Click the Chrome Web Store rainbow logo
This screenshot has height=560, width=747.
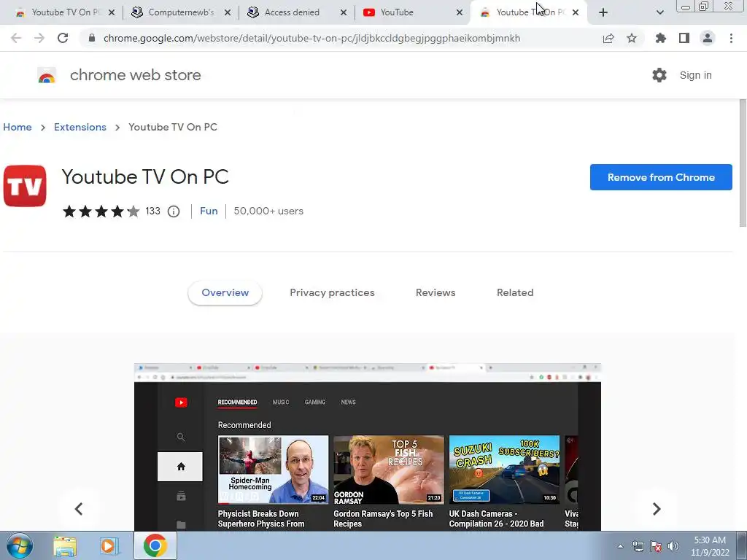pyautogui.click(x=47, y=75)
